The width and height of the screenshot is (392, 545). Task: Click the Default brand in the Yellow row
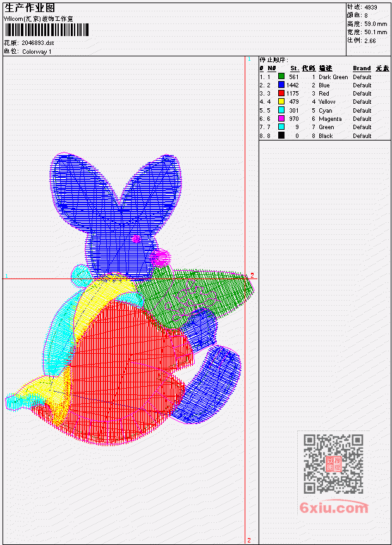362,102
